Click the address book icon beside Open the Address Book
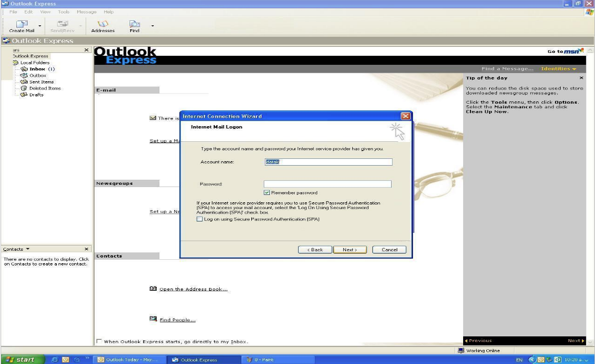The image size is (595, 364). tap(153, 289)
